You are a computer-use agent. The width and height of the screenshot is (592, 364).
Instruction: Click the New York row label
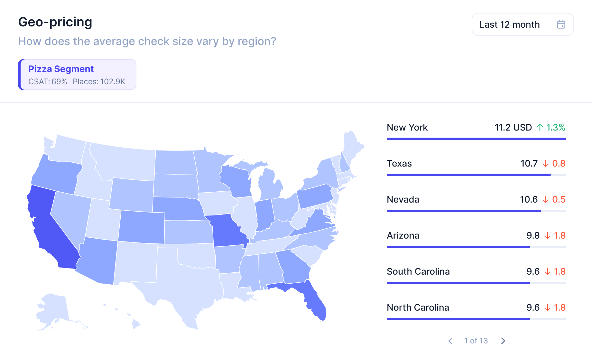coord(407,127)
